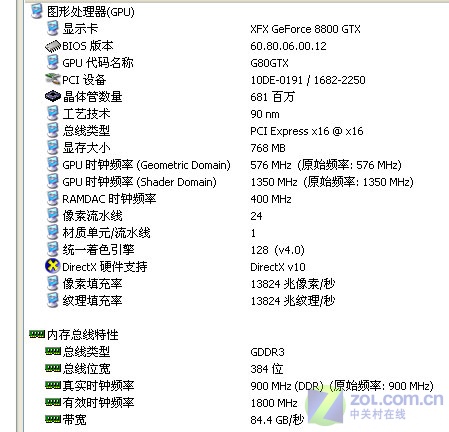Click the card icon beside PCI 设备
449x432 pixels.
(x=53, y=79)
